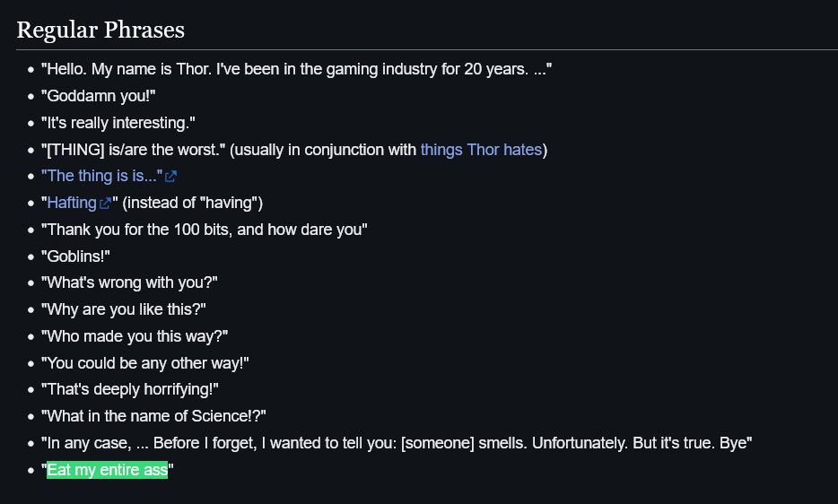This screenshot has height=504, width=838.
Task: Click the "In any case, ... Before I forget" line
Action: pos(397,443)
